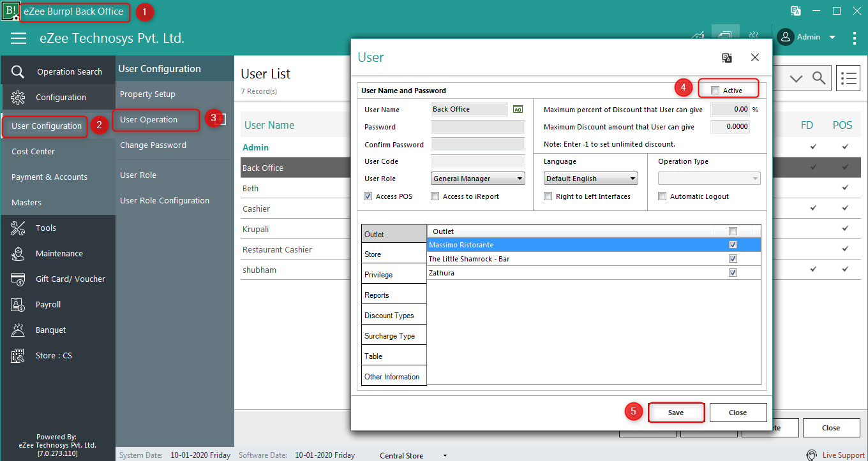Toggle the Outlet header select-all checkbox
Image resolution: width=868 pixels, height=461 pixels.
[733, 231]
